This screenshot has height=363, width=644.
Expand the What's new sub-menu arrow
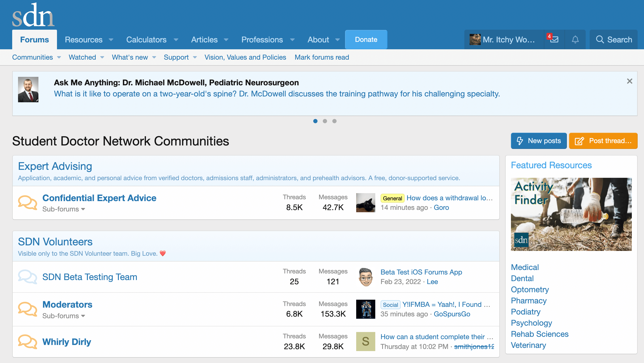[154, 57]
